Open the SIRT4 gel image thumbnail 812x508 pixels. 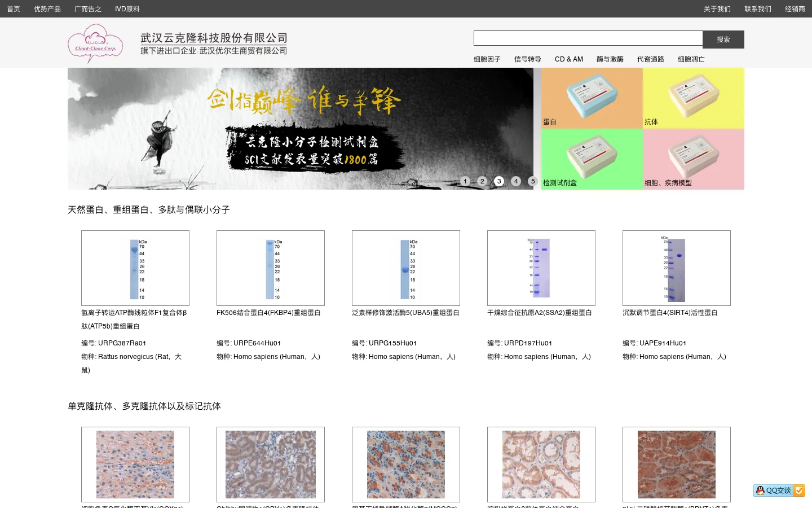point(677,268)
